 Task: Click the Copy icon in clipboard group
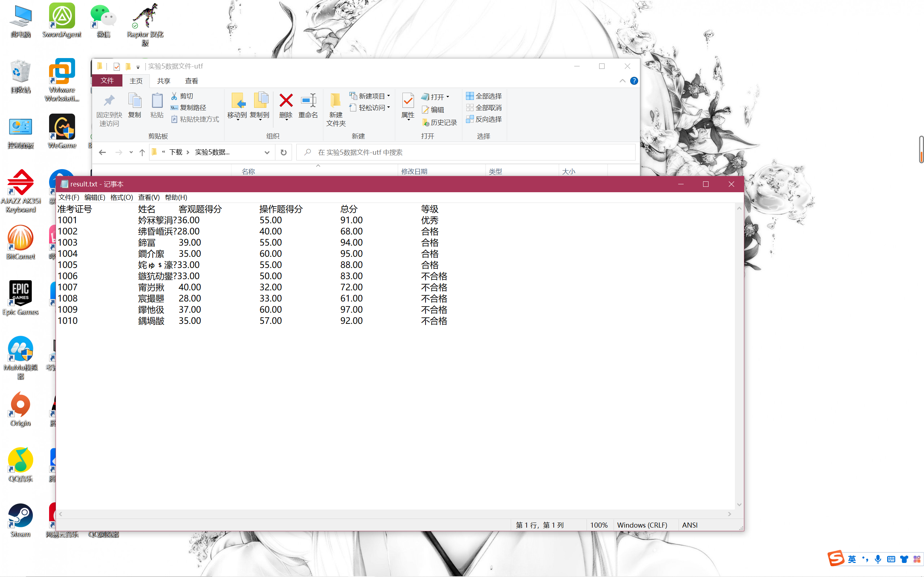pyautogui.click(x=134, y=101)
